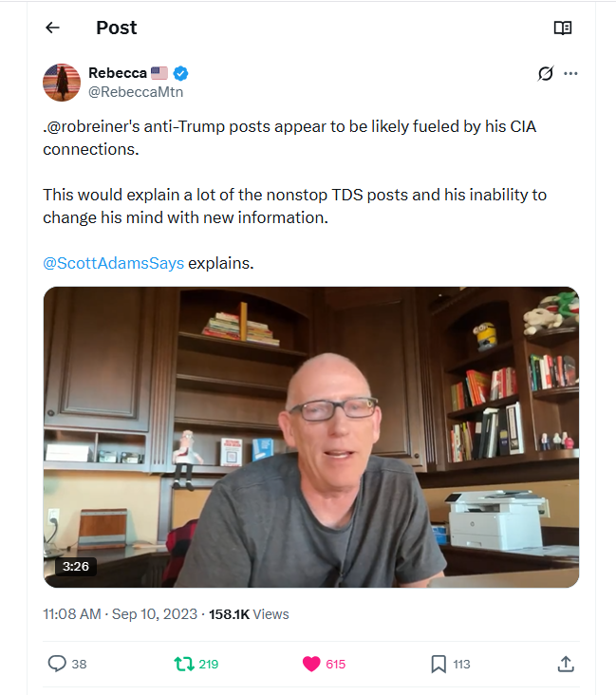Open Rebecca's profile avatar
Image resolution: width=616 pixels, height=695 pixels.
click(62, 83)
